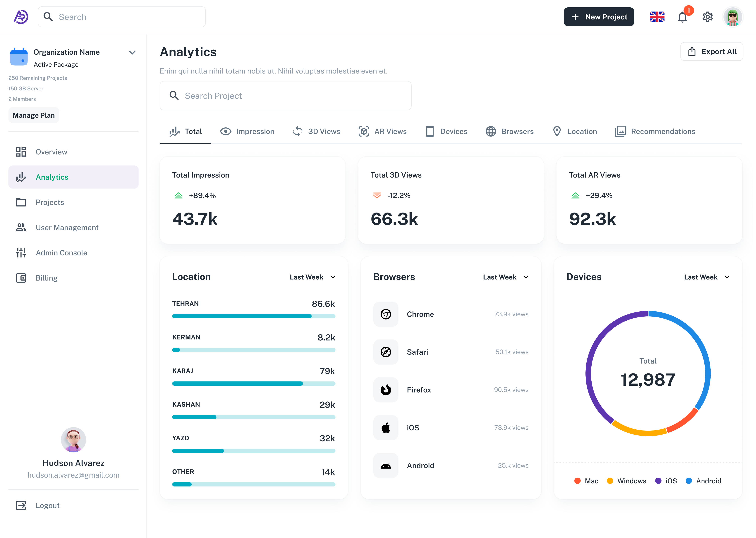The height and width of the screenshot is (538, 756).
Task: Click the Export All button
Action: pyautogui.click(x=712, y=52)
